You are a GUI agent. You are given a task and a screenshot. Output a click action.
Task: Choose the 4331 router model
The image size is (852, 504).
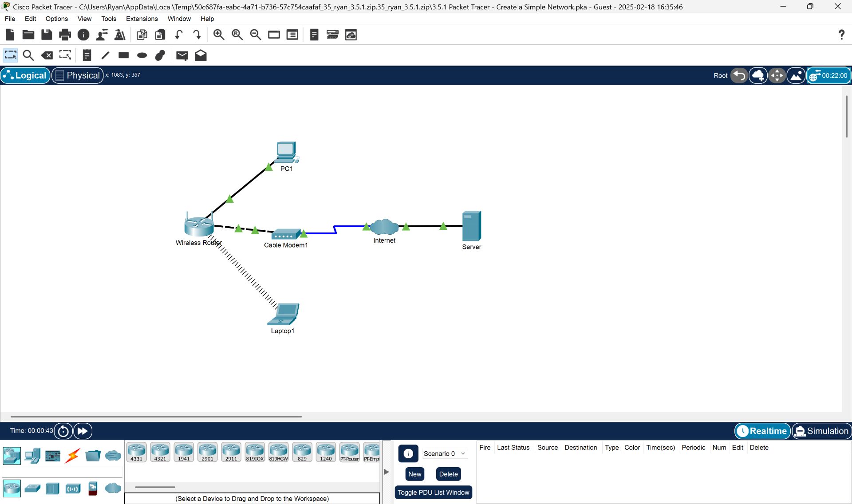(136, 453)
